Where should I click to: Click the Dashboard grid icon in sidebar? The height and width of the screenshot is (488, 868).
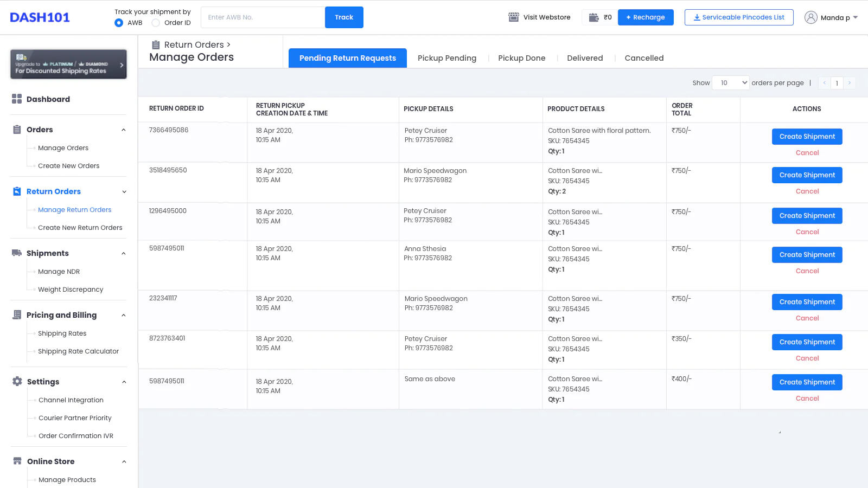coord(17,99)
